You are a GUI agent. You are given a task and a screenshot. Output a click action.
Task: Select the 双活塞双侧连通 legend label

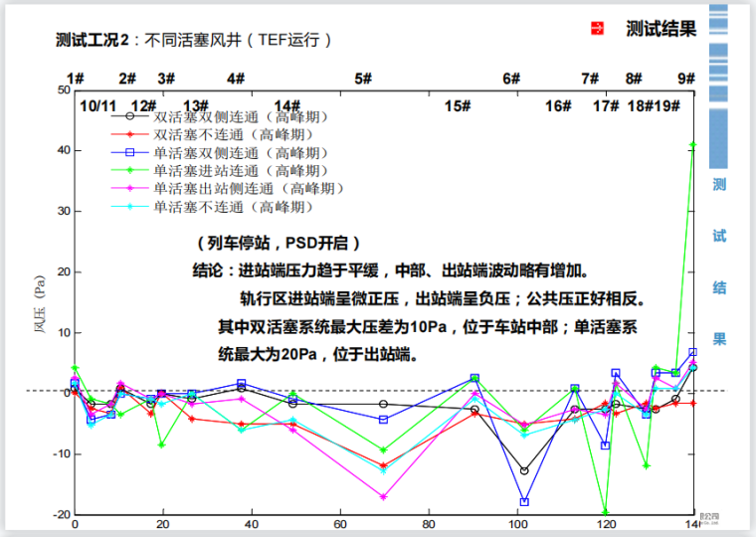(x=241, y=117)
